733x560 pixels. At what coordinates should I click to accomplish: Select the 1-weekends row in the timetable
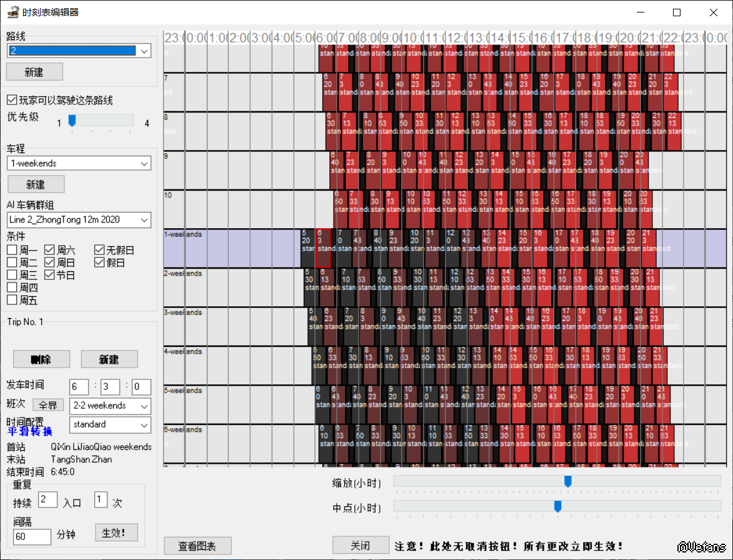(231, 248)
